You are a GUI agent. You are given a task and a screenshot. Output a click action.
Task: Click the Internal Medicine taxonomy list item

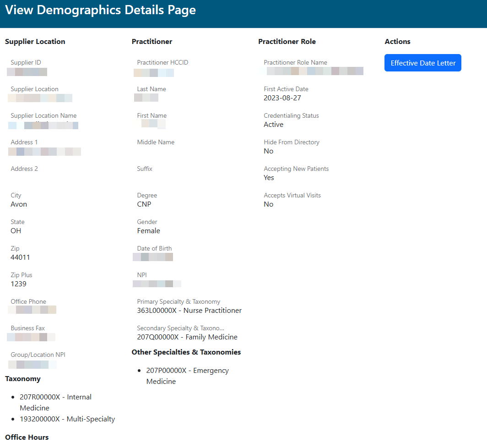(55, 402)
